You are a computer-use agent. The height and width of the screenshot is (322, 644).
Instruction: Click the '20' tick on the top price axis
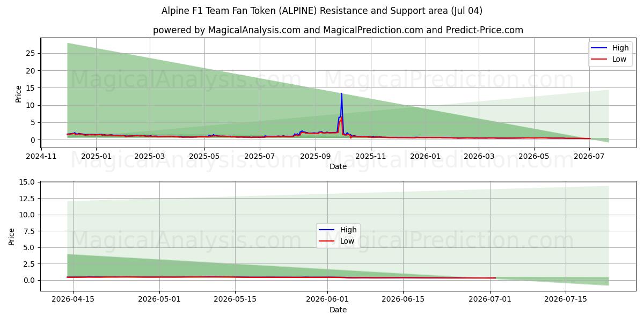[31, 70]
